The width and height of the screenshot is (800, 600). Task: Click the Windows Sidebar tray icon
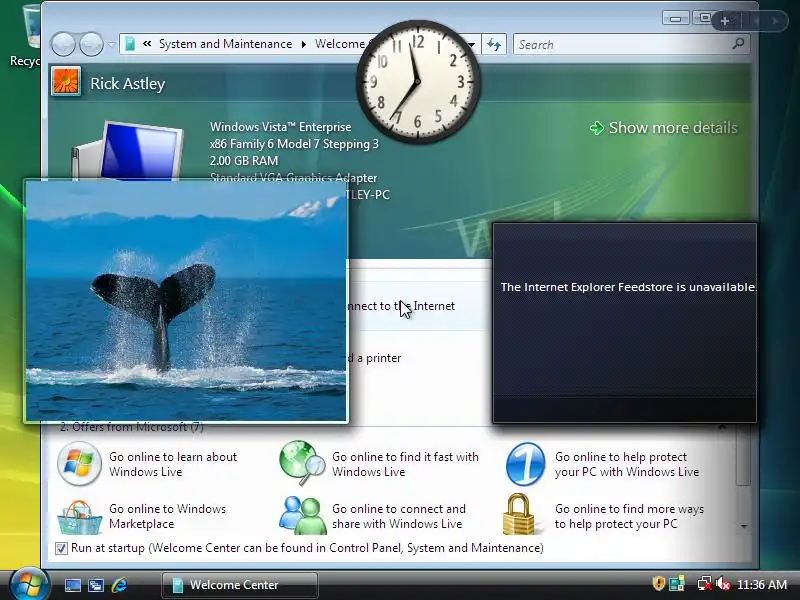(x=677, y=583)
